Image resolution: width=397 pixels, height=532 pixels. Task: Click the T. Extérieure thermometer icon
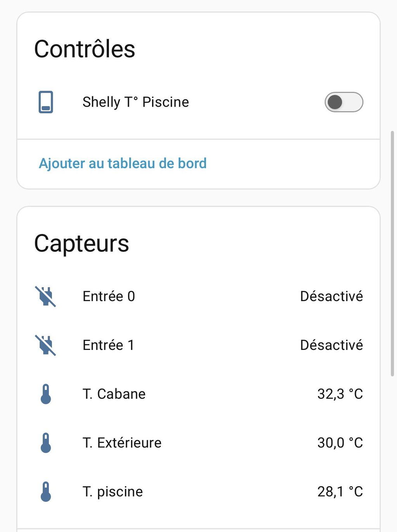[x=46, y=443]
